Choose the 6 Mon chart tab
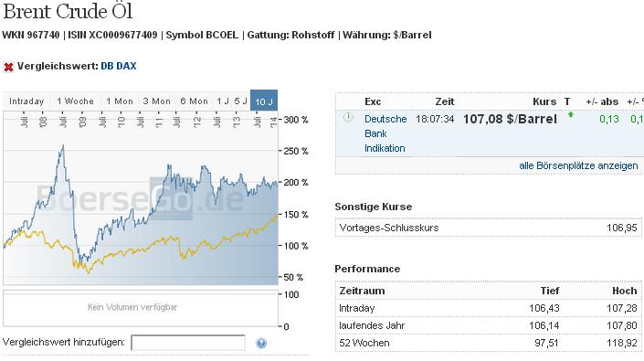644x361 pixels. point(194,101)
